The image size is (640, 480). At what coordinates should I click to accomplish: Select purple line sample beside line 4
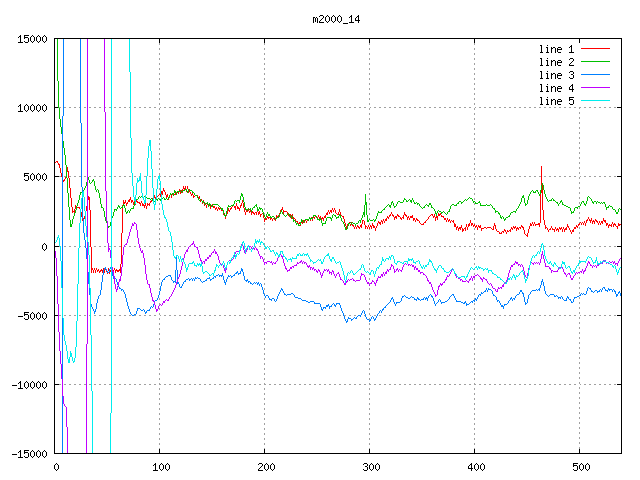pos(596,88)
